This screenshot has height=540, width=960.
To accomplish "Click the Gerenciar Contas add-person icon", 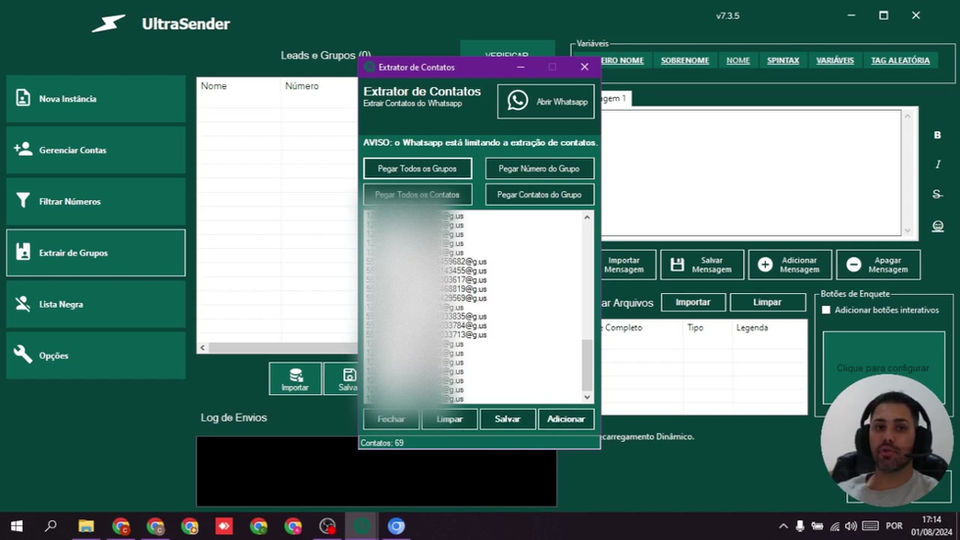I will pyautogui.click(x=23, y=149).
